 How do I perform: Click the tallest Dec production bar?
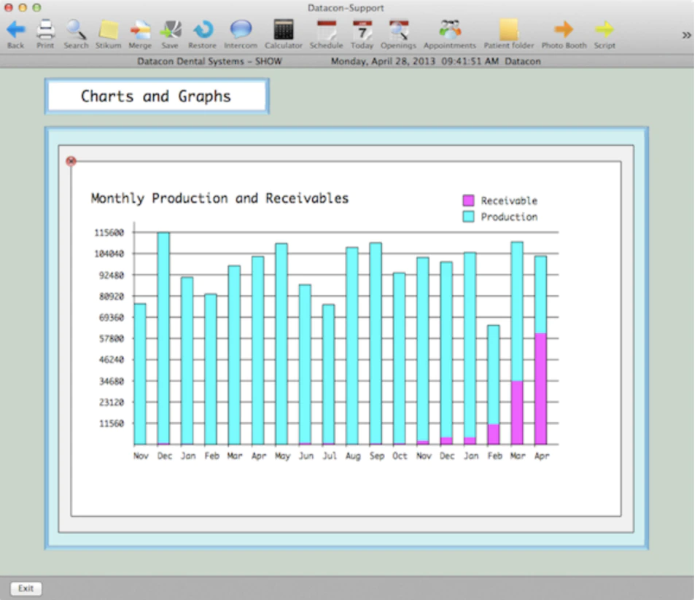click(163, 338)
